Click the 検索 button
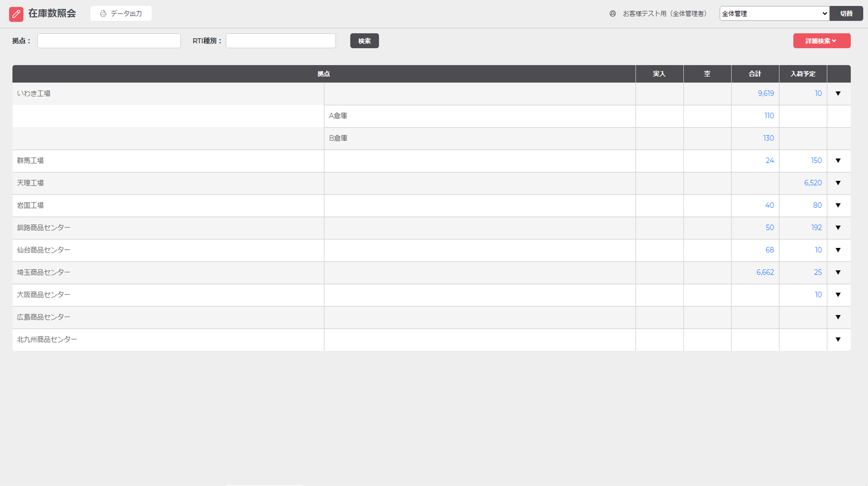This screenshot has height=486, width=868. pyautogui.click(x=364, y=40)
